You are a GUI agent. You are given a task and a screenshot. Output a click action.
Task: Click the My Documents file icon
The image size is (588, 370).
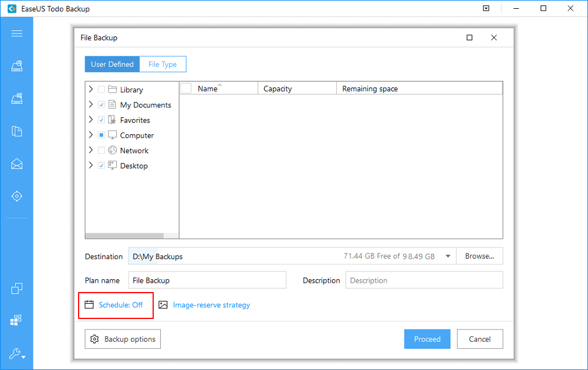click(x=112, y=104)
